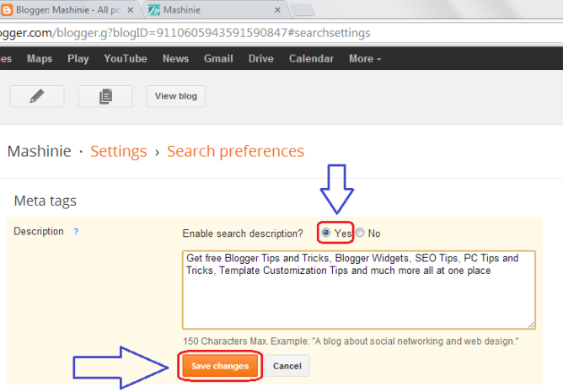Click the Mashinie blog title
563x392 pixels.
(39, 151)
